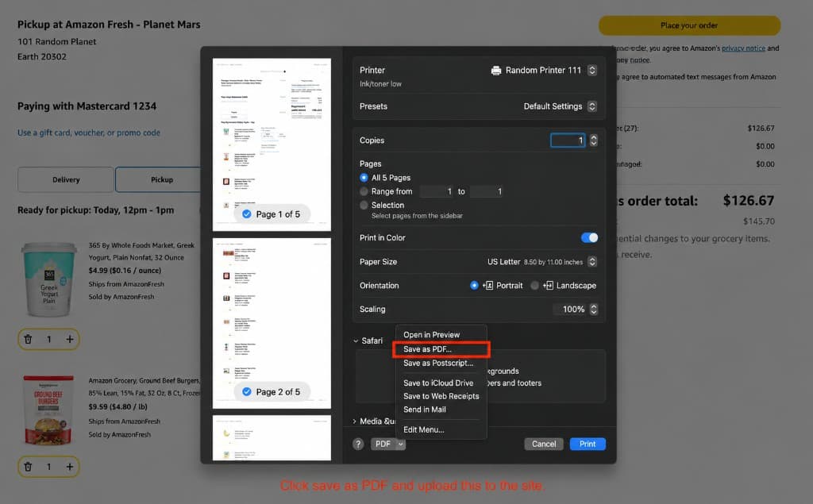813x504 pixels.
Task: Switch to the Delivery option
Action: click(66, 180)
